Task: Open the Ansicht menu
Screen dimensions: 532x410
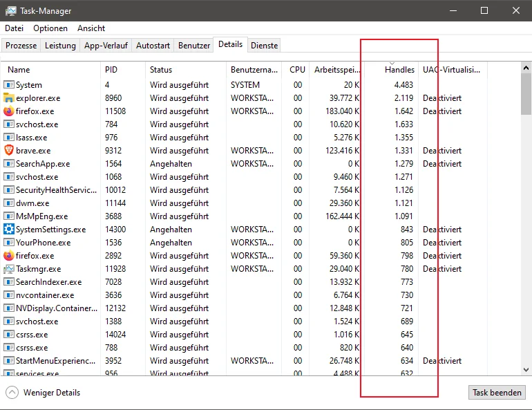Action: pyautogui.click(x=91, y=28)
